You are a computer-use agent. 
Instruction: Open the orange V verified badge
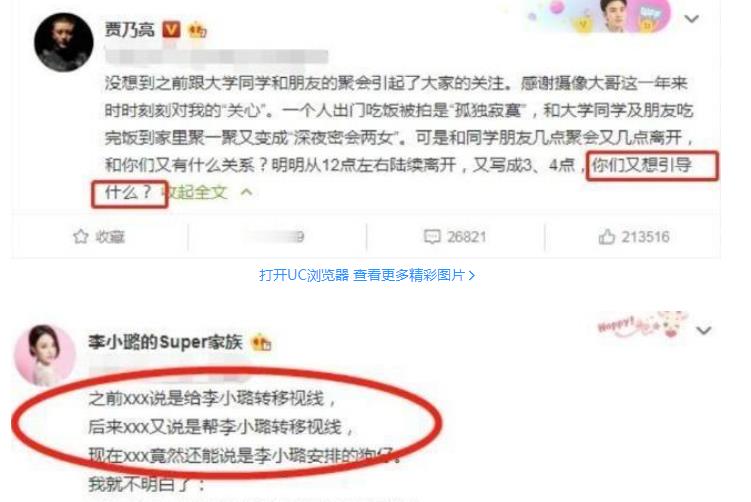click(171, 30)
